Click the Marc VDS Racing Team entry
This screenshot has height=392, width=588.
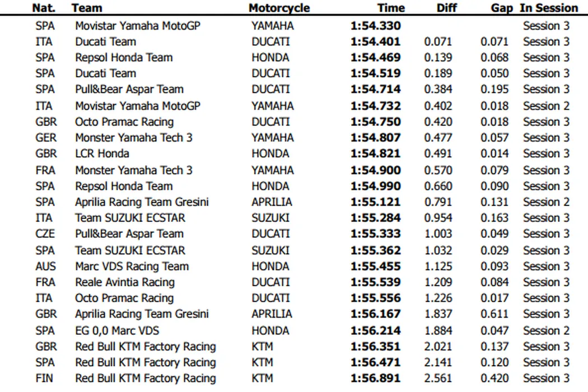point(132,267)
